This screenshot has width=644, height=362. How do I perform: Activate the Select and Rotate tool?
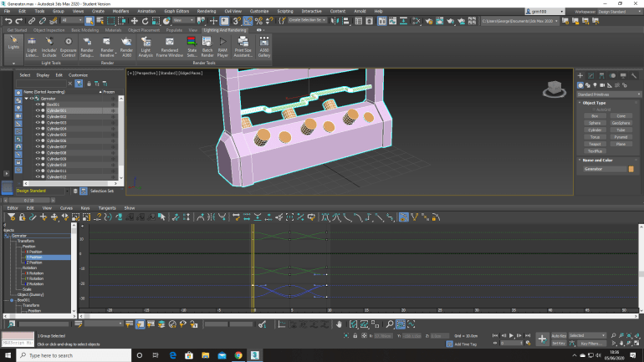[145, 21]
